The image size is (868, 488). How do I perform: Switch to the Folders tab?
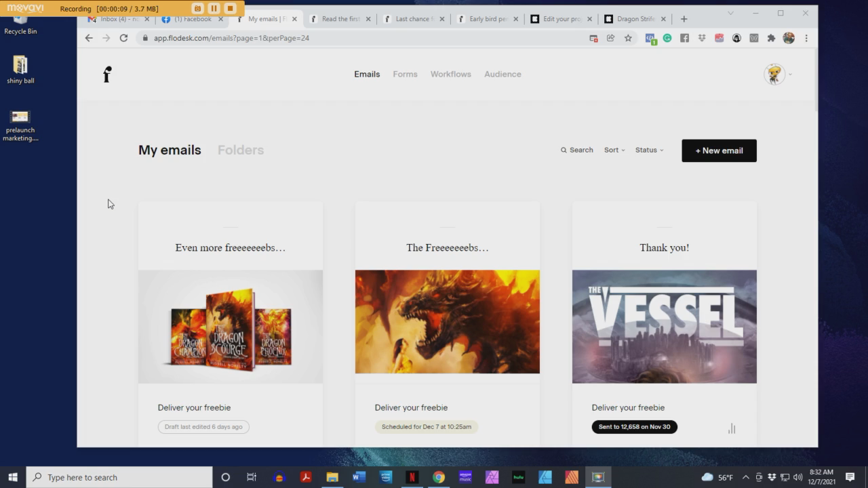[240, 150]
